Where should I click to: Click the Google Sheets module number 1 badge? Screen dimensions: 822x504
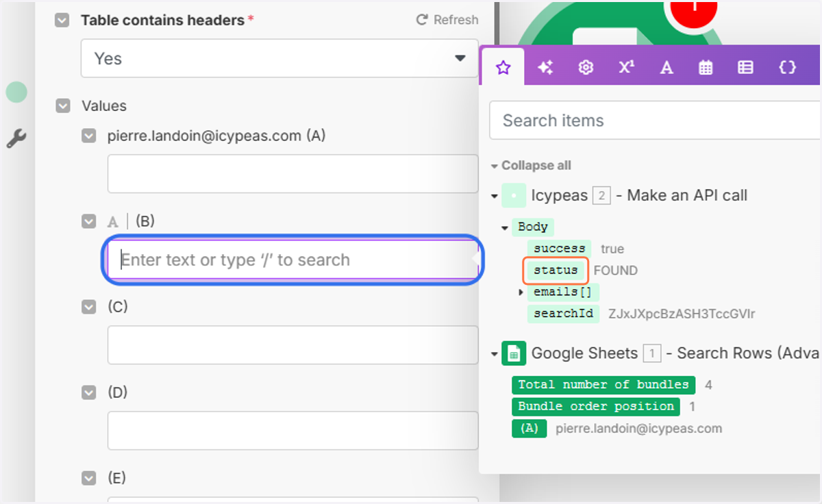point(652,354)
